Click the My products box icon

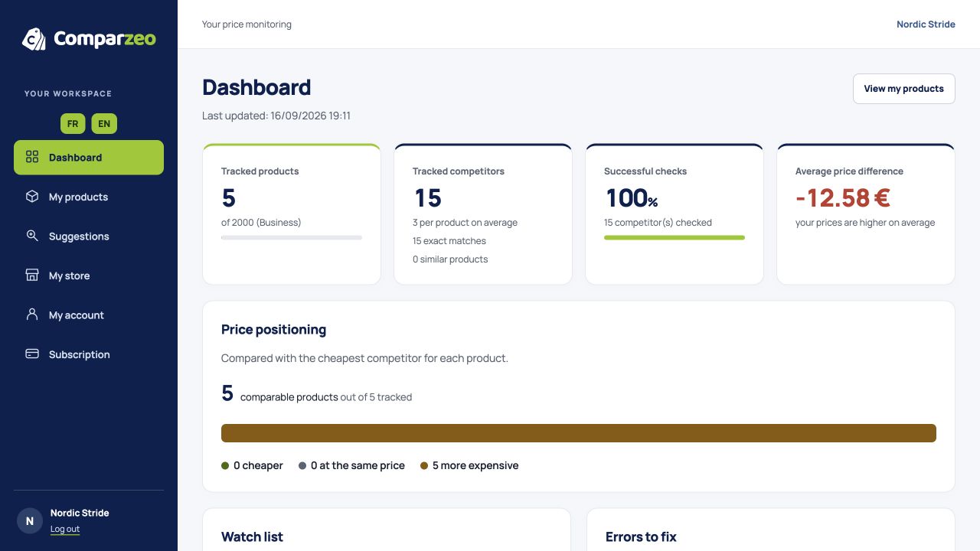[32, 197]
